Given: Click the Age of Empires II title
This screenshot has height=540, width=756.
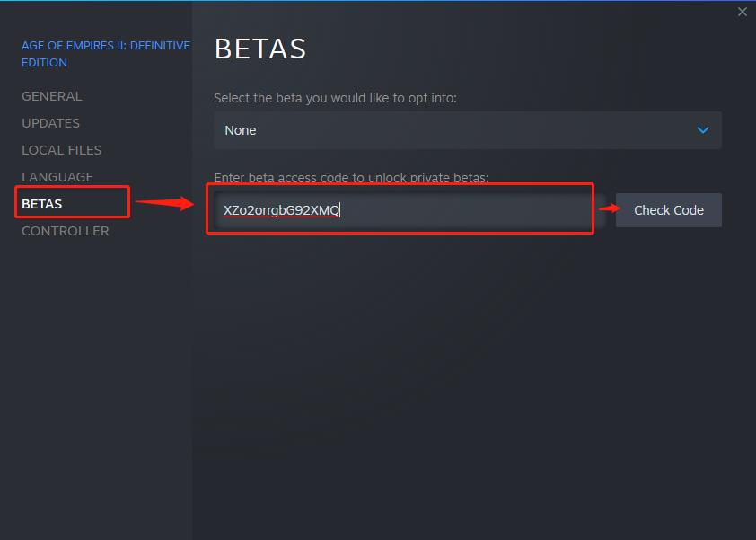Looking at the screenshot, I should coord(105,54).
